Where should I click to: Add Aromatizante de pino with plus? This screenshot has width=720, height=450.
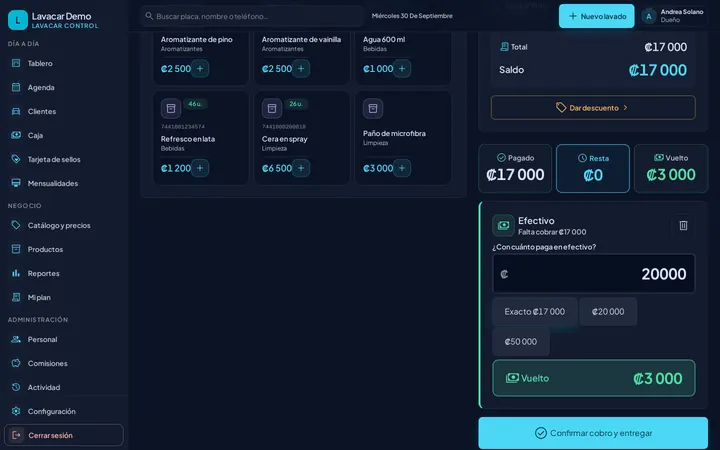tap(200, 68)
